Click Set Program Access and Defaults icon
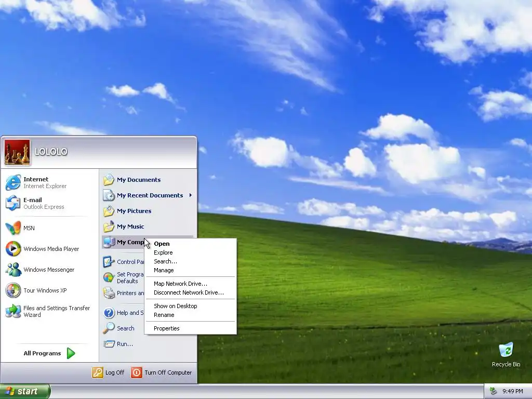This screenshot has height=399, width=532. tap(109, 277)
